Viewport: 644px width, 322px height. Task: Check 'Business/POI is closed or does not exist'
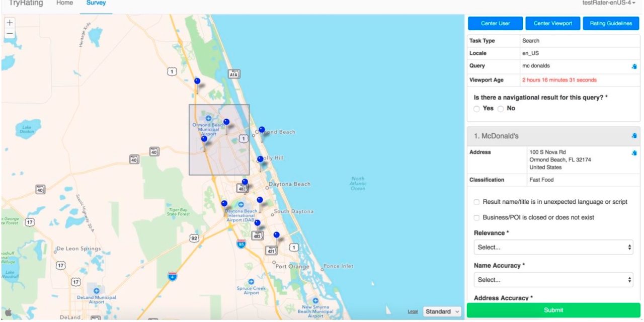(476, 218)
